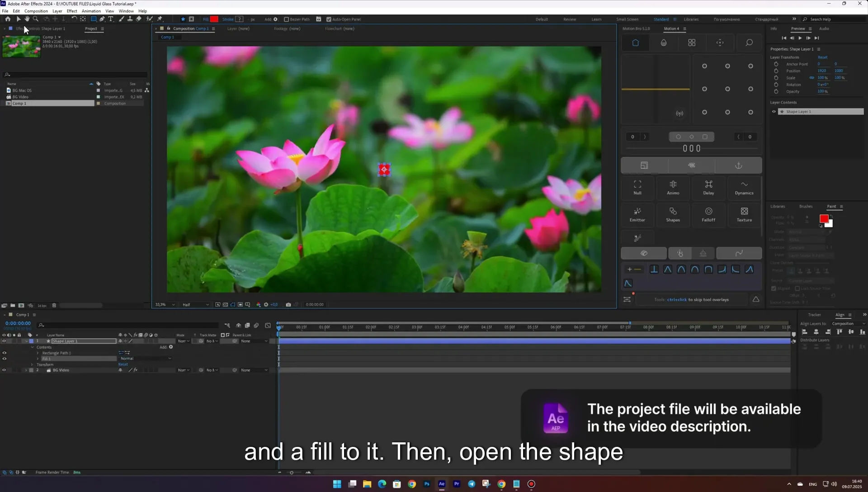Viewport: 868px width, 492px height.
Task: Switch to the Project panel tab
Action: [x=91, y=28]
